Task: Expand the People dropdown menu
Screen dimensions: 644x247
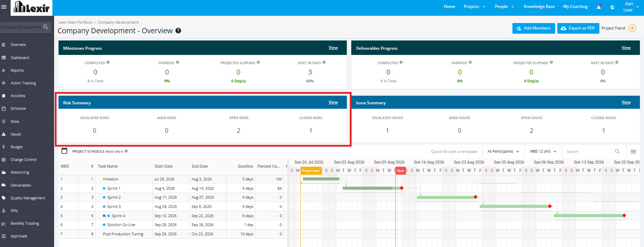Action: click(504, 7)
